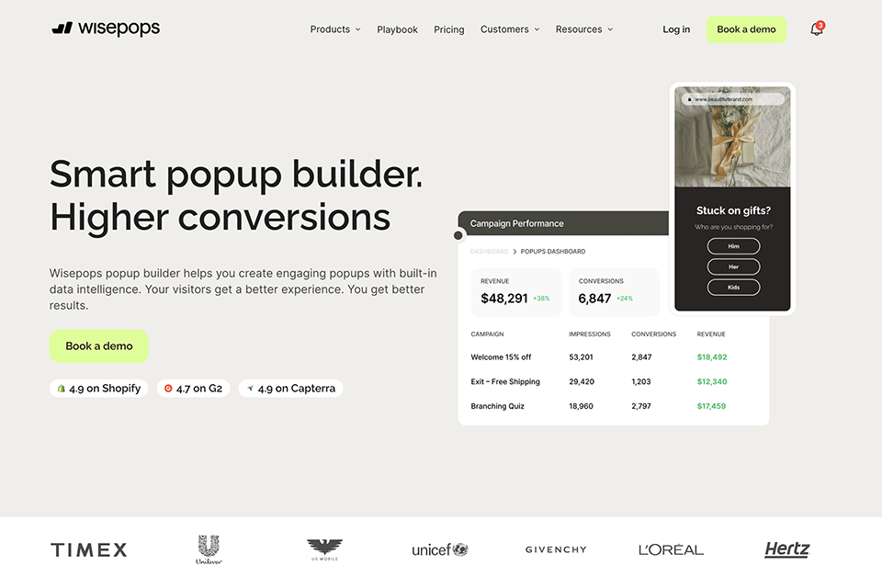This screenshot has height=588, width=882.
Task: Click the Smart popup builder headline
Action: tap(236, 195)
